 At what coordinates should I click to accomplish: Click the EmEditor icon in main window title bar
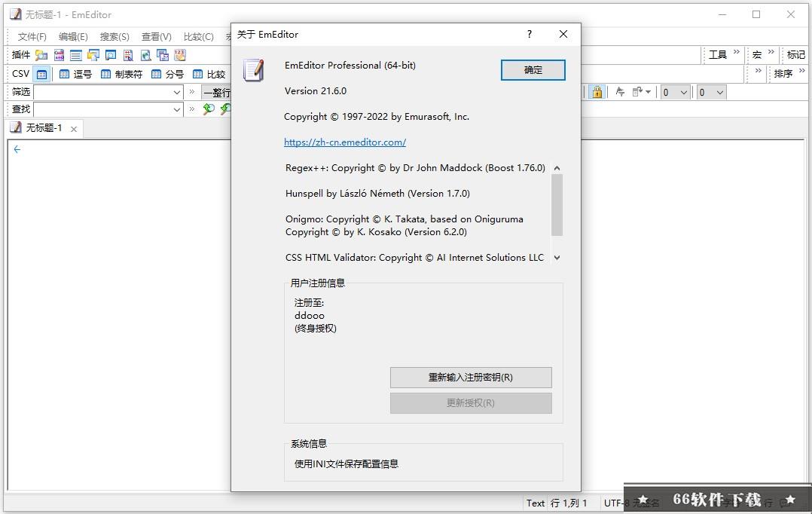coord(16,14)
